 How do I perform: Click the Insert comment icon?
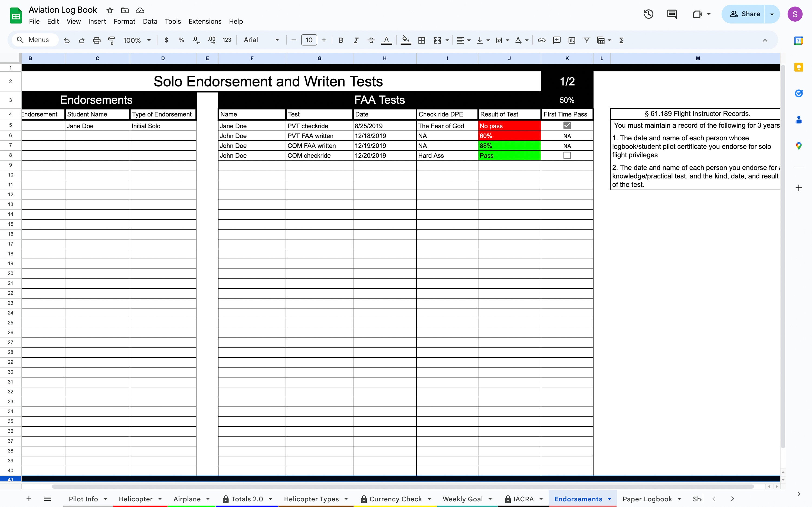[557, 40]
